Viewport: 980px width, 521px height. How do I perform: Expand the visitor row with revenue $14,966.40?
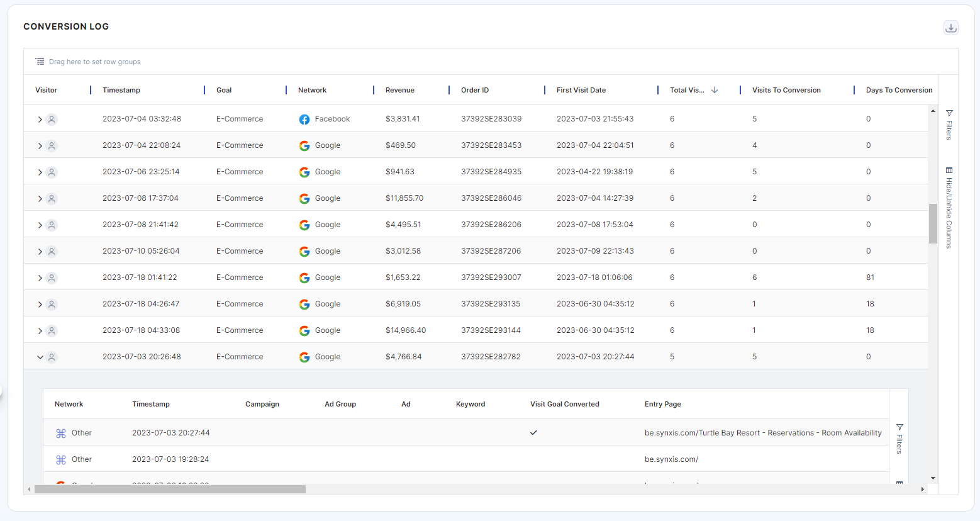[40, 331]
